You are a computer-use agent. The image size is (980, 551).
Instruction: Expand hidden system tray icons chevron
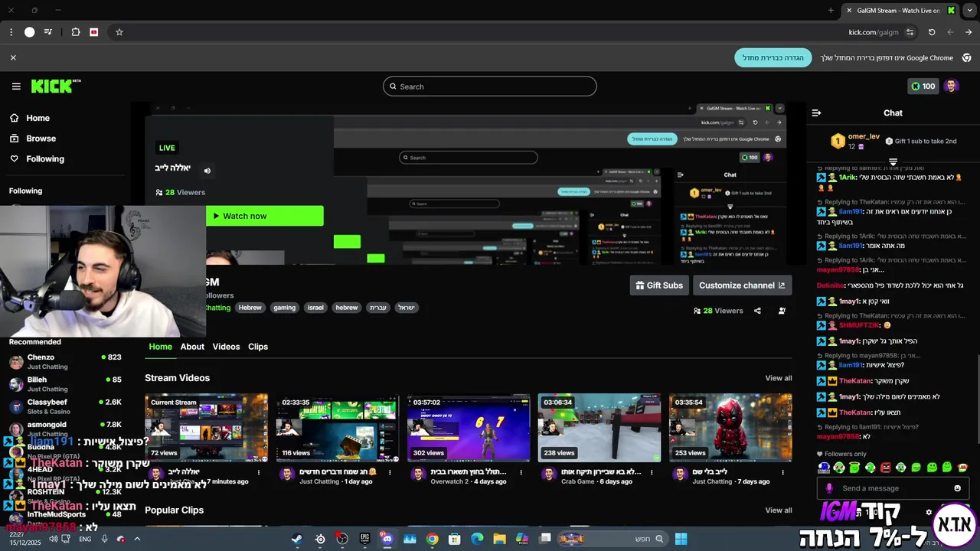[137, 539]
